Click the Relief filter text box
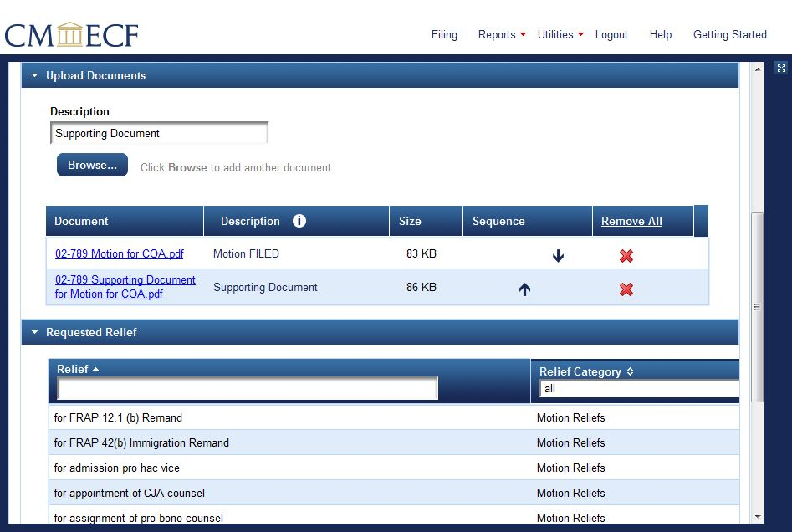792x532 pixels. tap(247, 388)
